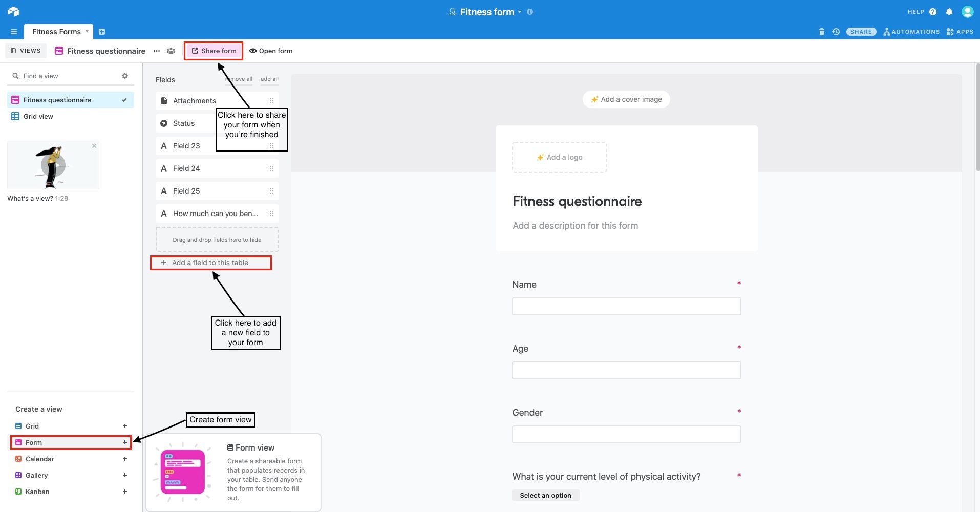This screenshot has height=512, width=980.
Task: Close the What's a view video card
Action: pyautogui.click(x=94, y=146)
